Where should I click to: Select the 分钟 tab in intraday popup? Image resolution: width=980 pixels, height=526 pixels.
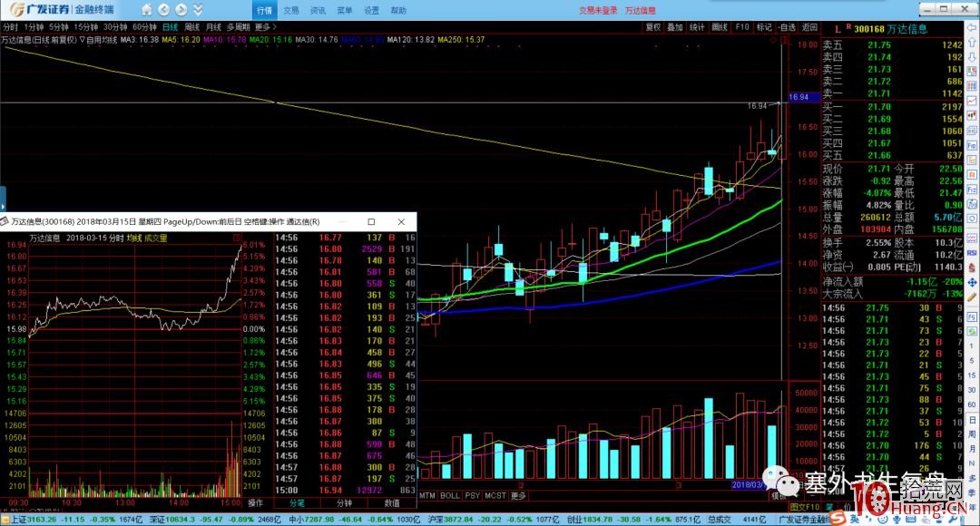click(345, 503)
